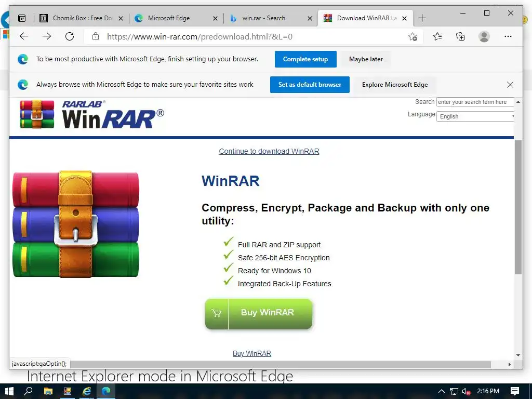Click the horizontal scrollbar thumb

[280, 364]
